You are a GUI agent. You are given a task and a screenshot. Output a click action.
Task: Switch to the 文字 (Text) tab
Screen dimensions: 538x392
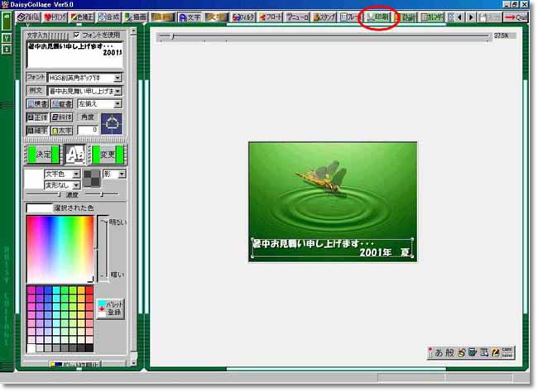tap(187, 17)
